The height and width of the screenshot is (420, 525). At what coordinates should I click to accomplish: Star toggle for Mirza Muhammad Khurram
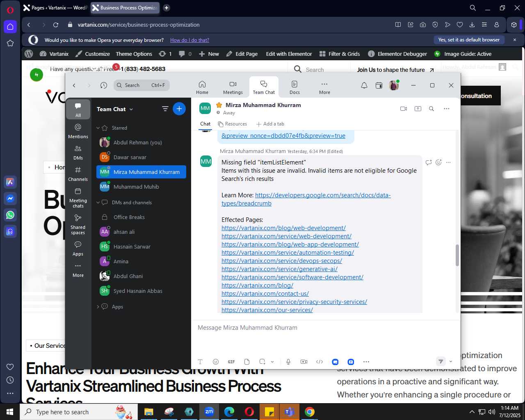(219, 105)
